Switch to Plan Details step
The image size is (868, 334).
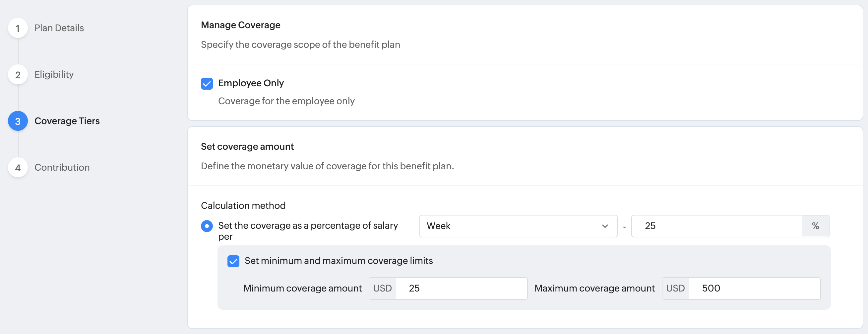coord(59,28)
